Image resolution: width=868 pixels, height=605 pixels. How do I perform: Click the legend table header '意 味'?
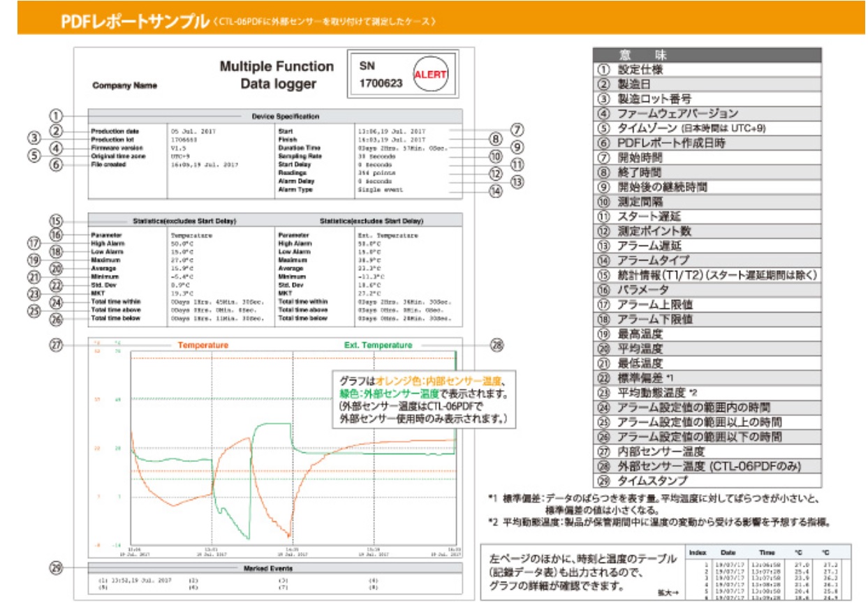coord(707,54)
